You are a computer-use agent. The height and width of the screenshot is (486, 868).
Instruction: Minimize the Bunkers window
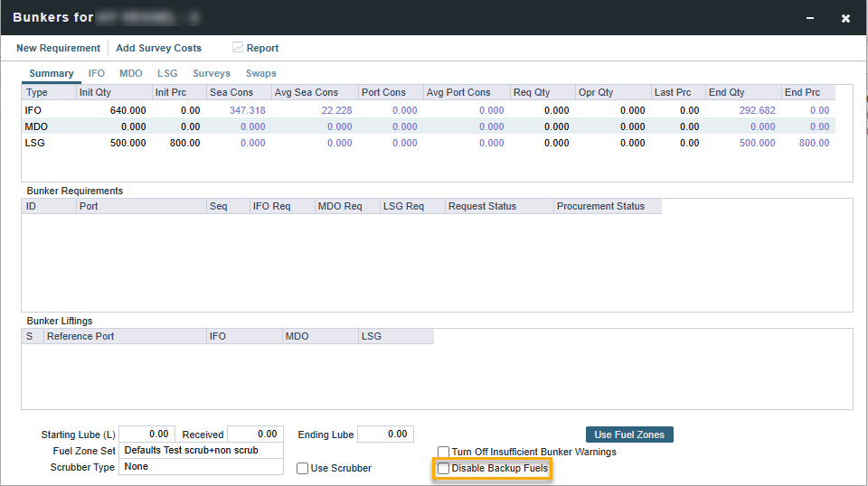810,18
